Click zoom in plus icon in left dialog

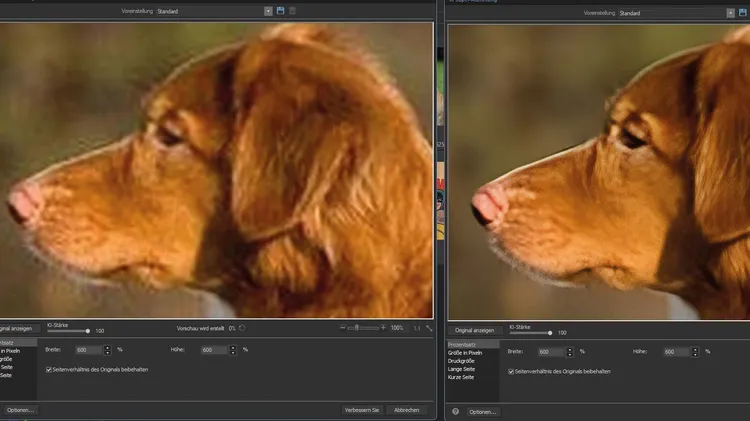click(x=384, y=328)
